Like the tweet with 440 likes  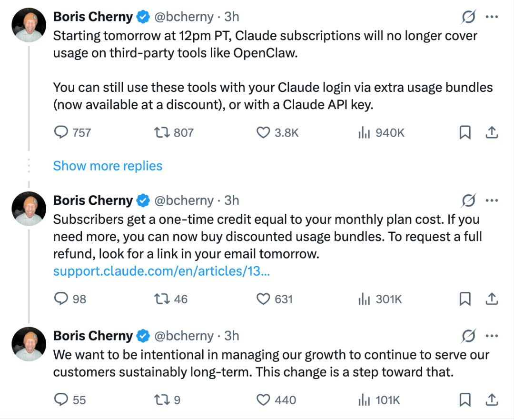[263, 400]
